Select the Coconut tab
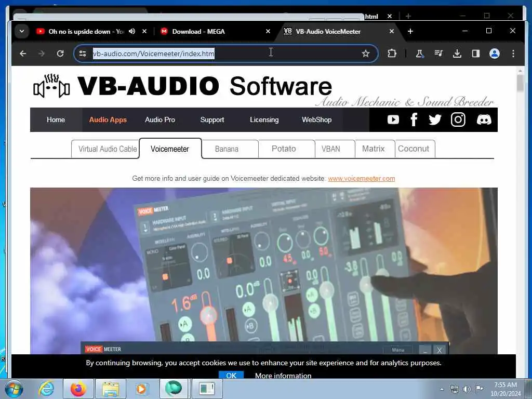The image size is (532, 399). coord(415,149)
